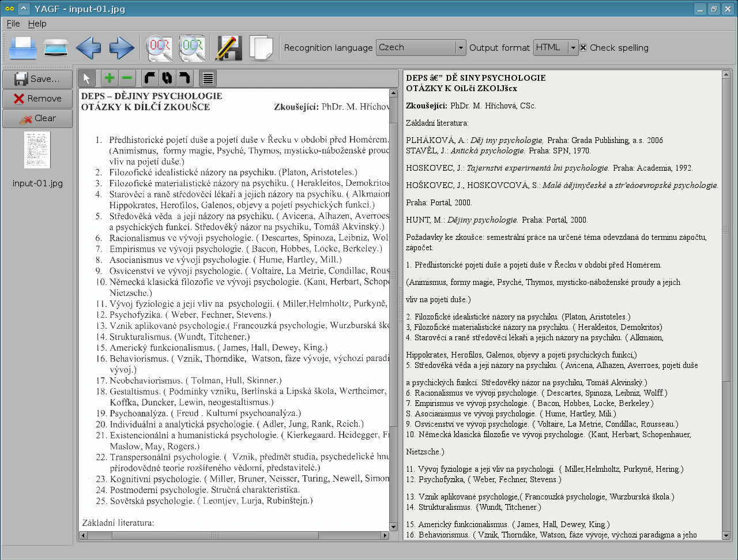Viewport: 738px width, 560px height.
Task: Rotate image 90 degrees counterclockwise
Action: 150,78
